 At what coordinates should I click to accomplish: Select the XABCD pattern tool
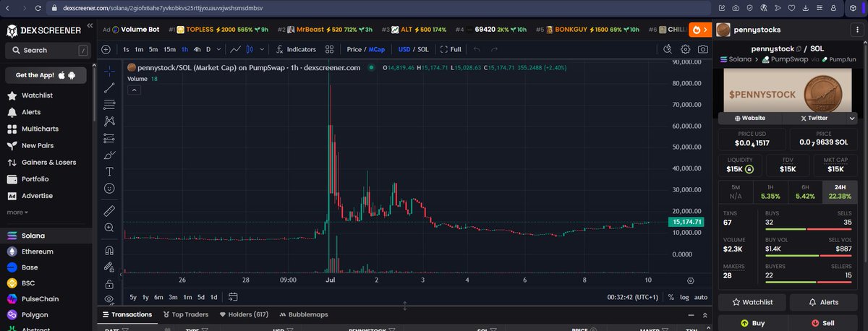point(109,121)
